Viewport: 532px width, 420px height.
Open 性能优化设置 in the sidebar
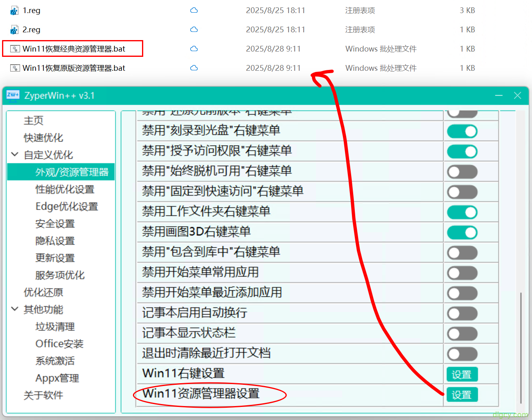coord(65,189)
